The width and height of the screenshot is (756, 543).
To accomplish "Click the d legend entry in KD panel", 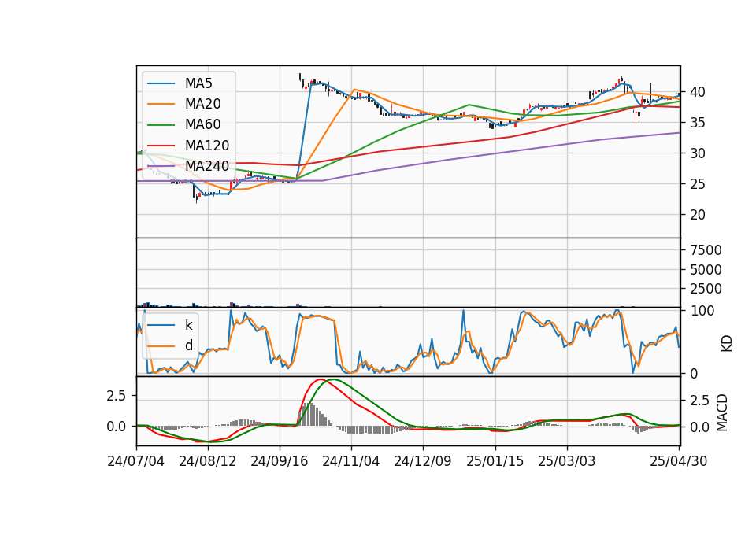I will point(189,345).
